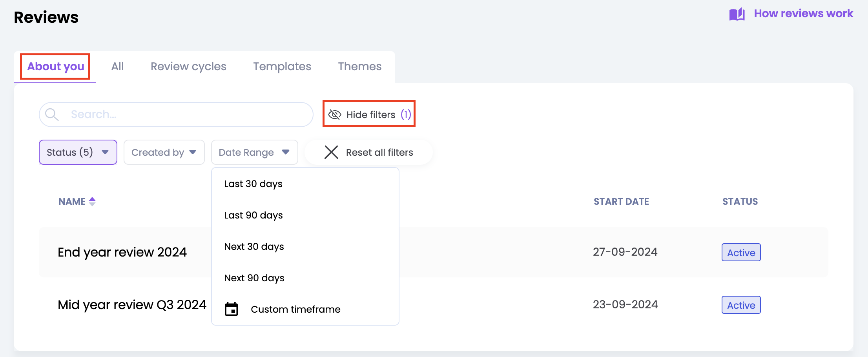Open the Created by dropdown
The height and width of the screenshot is (357, 868).
[164, 152]
